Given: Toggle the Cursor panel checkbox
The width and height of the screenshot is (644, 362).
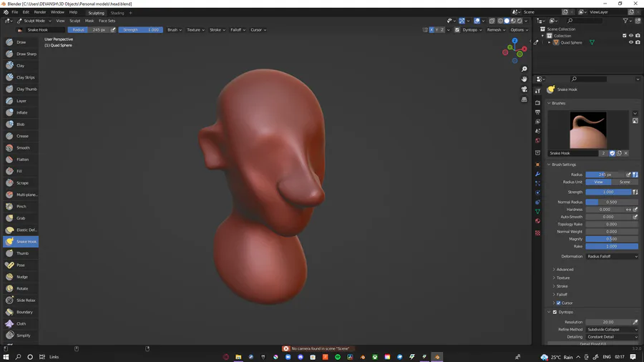Looking at the screenshot, I should pyautogui.click(x=559, y=303).
